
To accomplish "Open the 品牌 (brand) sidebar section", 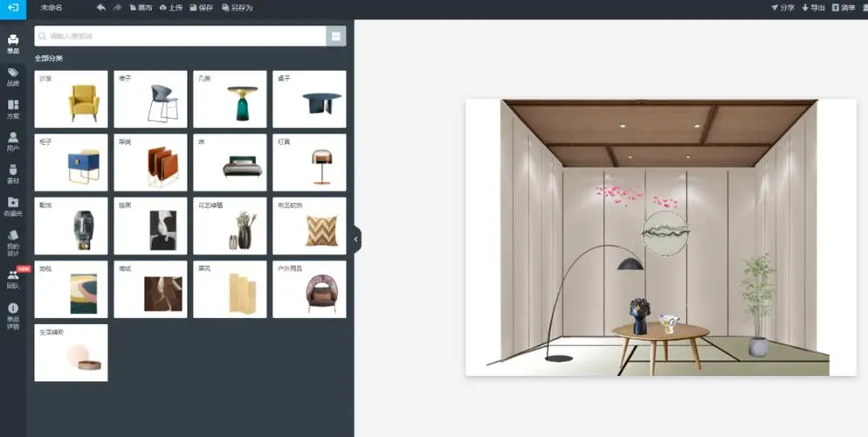I will coord(13,77).
